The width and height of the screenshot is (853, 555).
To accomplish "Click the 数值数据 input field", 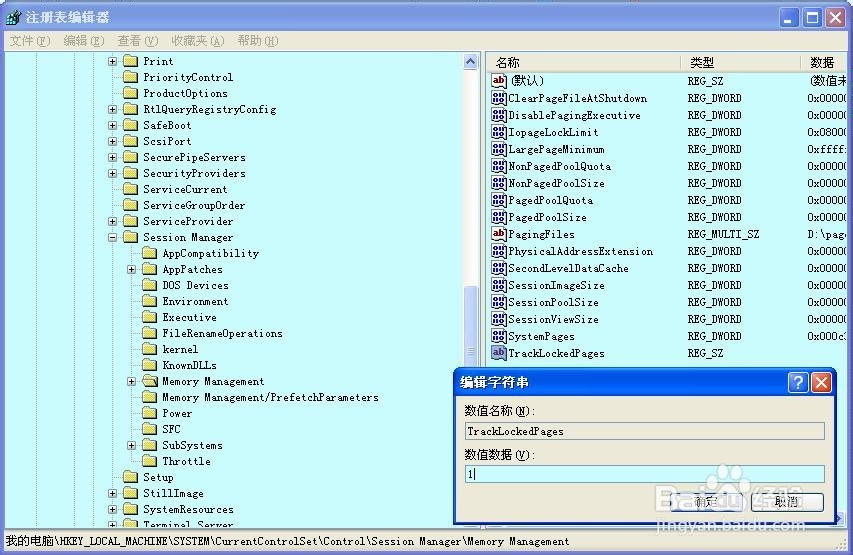I will tap(645, 474).
